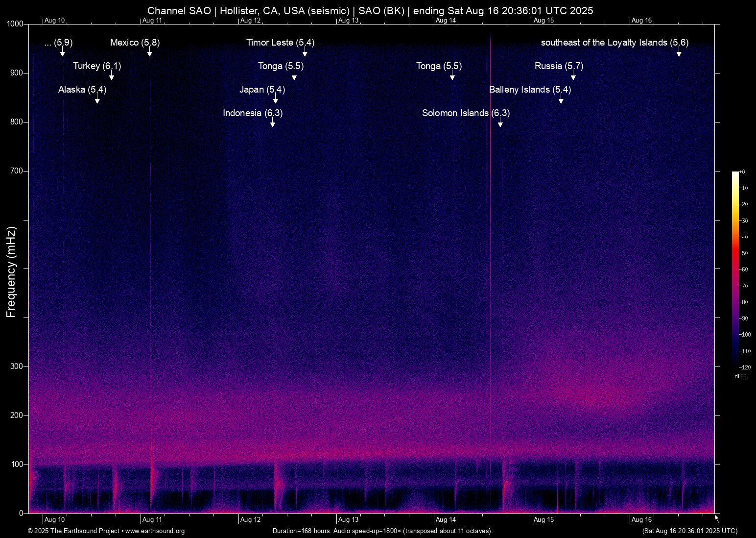This screenshot has width=756, height=538.
Task: Click the Aug 15 label on top axis
Action: [543, 21]
